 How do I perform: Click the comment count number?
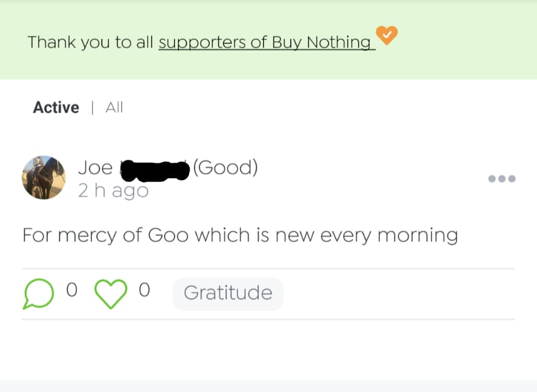pyautogui.click(x=71, y=290)
